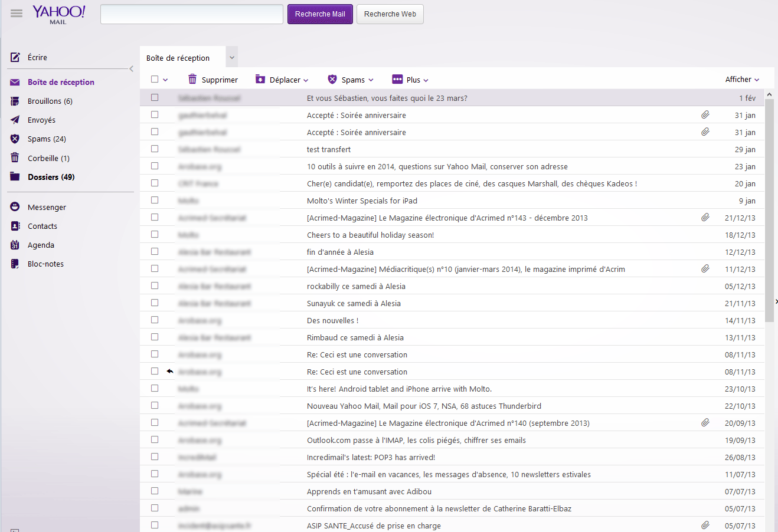This screenshot has height=532, width=778.
Task: Click paperclip on Médiacritique(s) n°10 email
Action: click(x=705, y=269)
